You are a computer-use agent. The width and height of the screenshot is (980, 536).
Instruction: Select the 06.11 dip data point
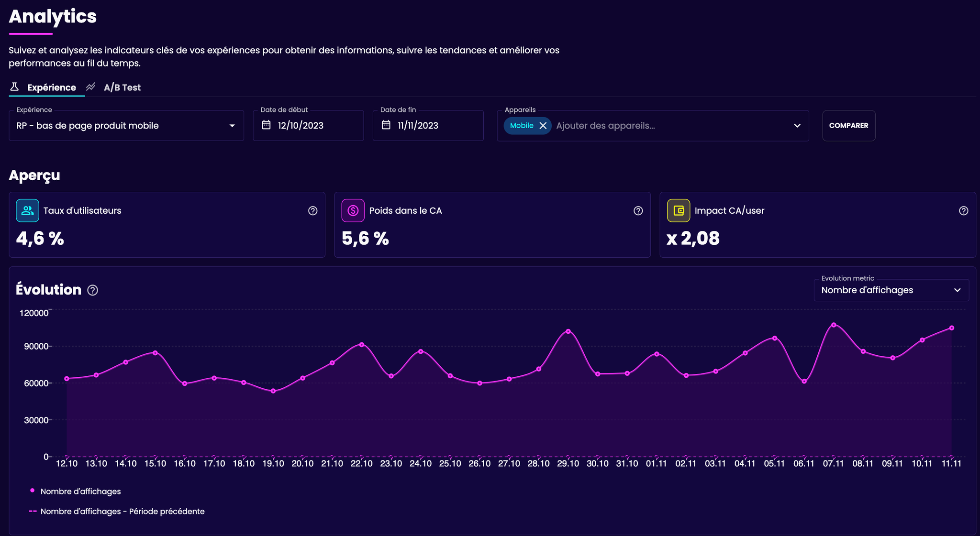(804, 382)
